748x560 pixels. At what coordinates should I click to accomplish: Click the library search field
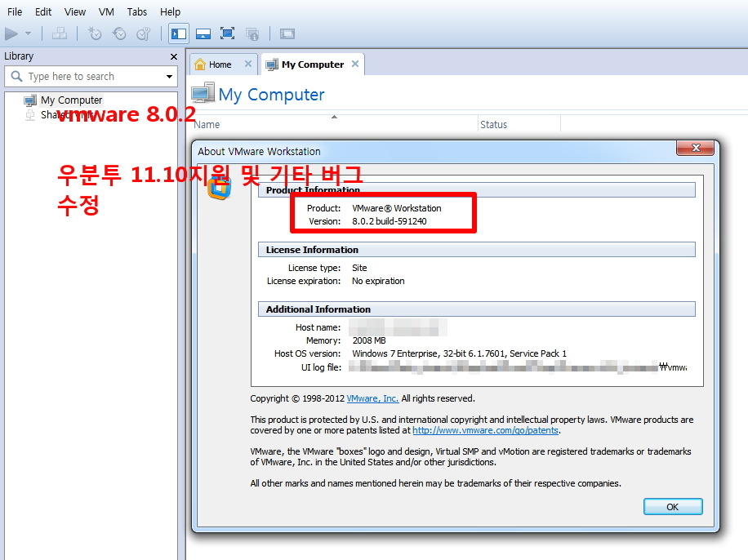(x=90, y=77)
